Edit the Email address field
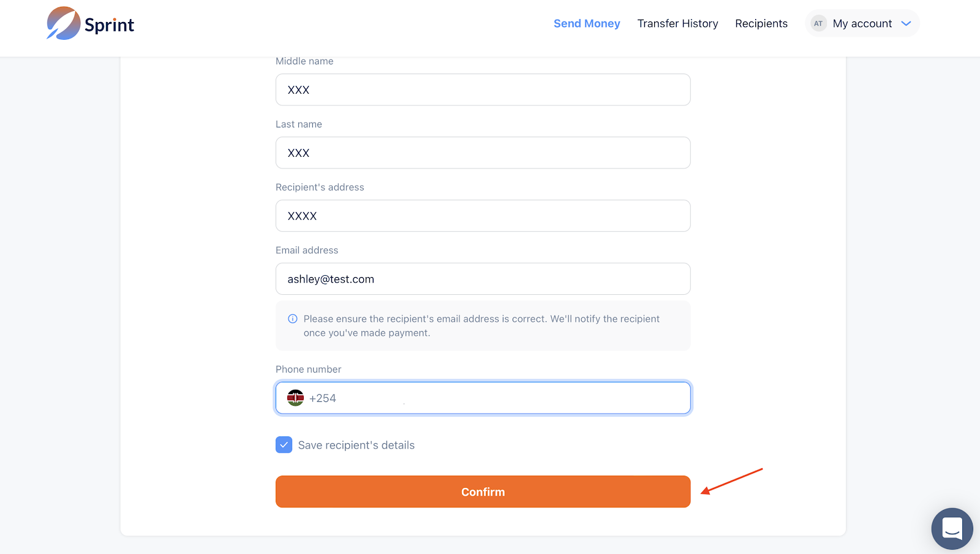This screenshot has height=554, width=980. tap(483, 279)
